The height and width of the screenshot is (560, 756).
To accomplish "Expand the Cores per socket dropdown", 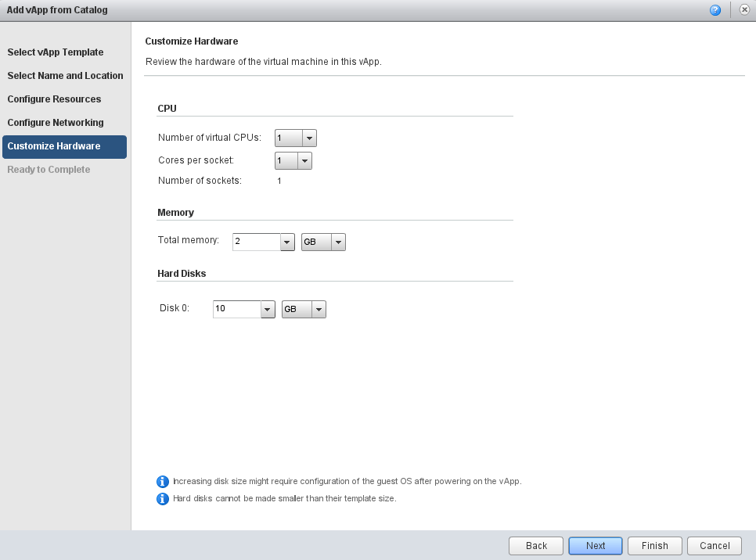I will point(304,161).
